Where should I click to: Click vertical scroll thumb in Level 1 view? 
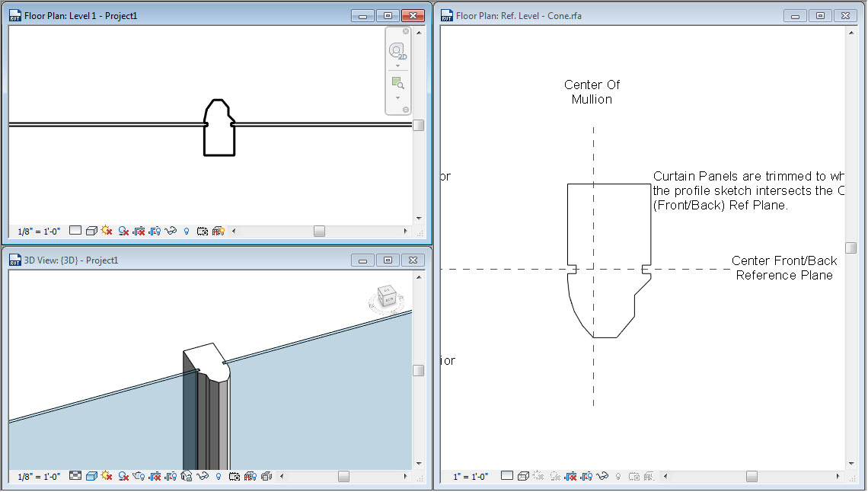pos(419,125)
